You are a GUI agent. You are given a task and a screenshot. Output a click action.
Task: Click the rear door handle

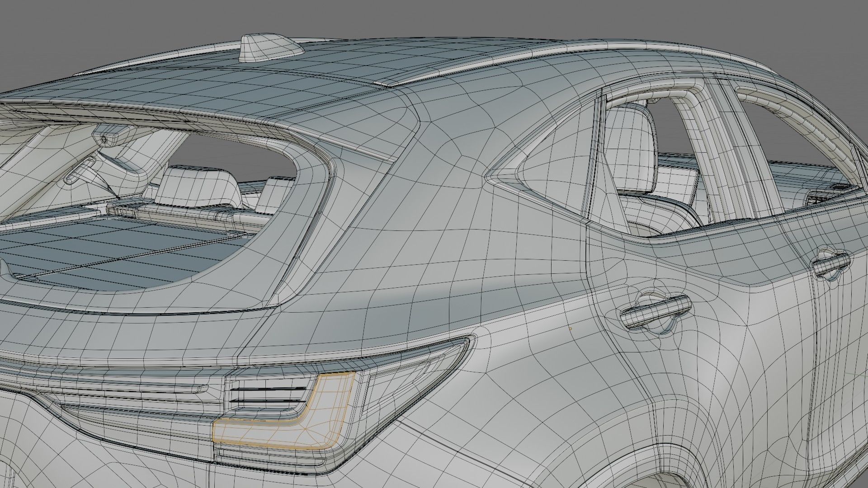click(x=656, y=312)
